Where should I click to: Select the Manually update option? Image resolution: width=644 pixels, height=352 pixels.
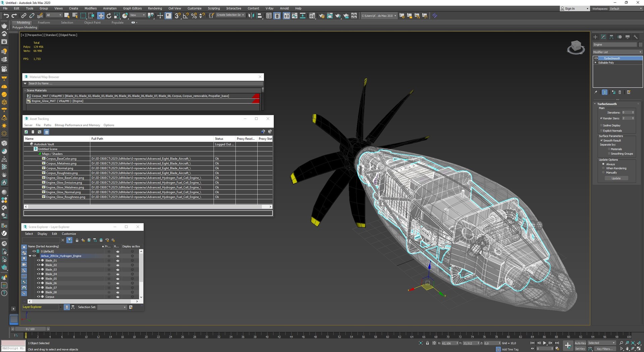[603, 173]
